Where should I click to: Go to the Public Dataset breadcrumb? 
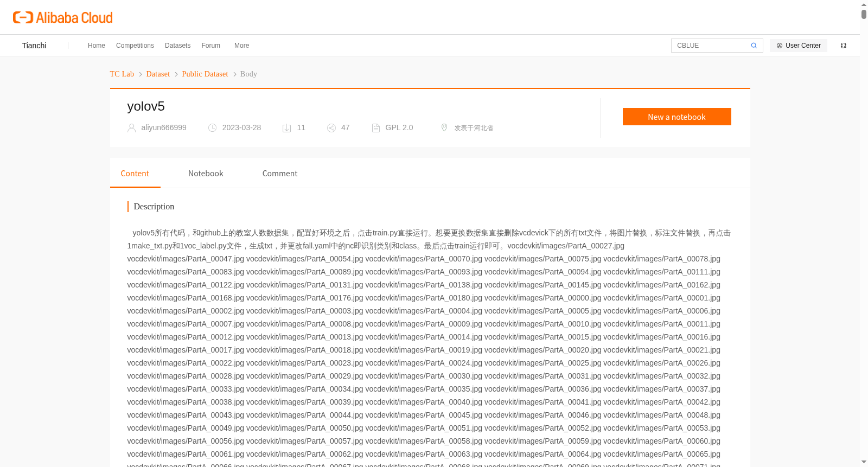(x=205, y=74)
